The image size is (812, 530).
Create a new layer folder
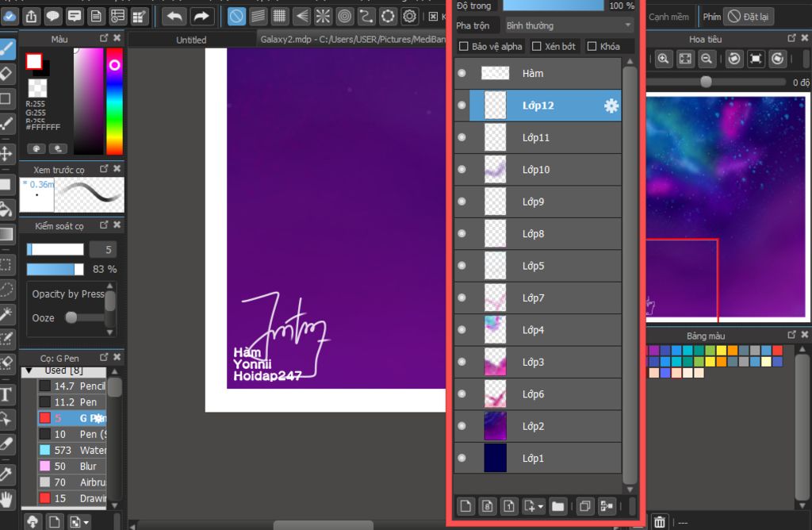pyautogui.click(x=557, y=506)
